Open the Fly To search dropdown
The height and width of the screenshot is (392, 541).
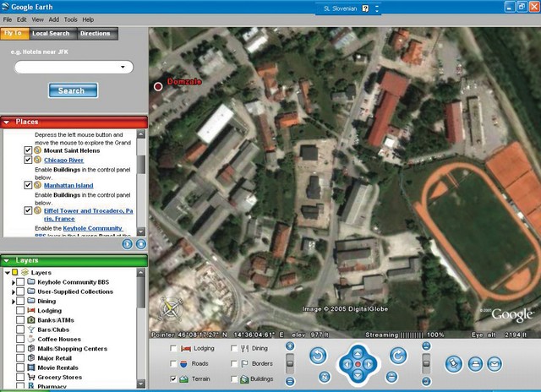coord(123,67)
